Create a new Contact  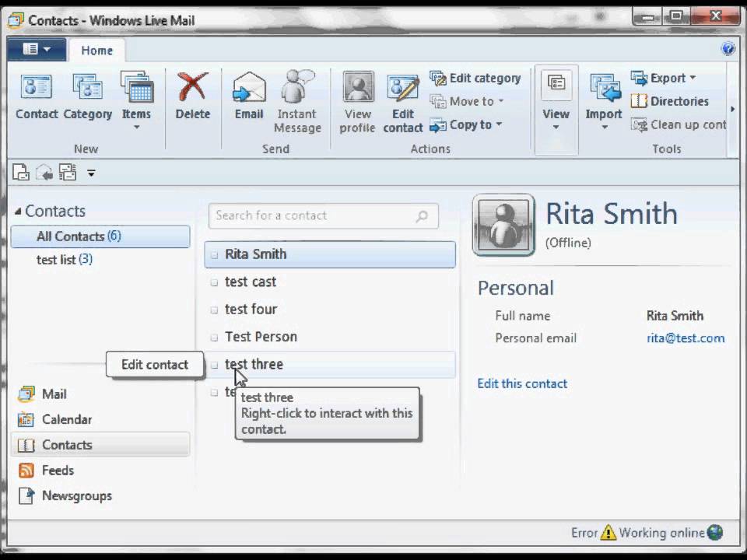coord(37,96)
